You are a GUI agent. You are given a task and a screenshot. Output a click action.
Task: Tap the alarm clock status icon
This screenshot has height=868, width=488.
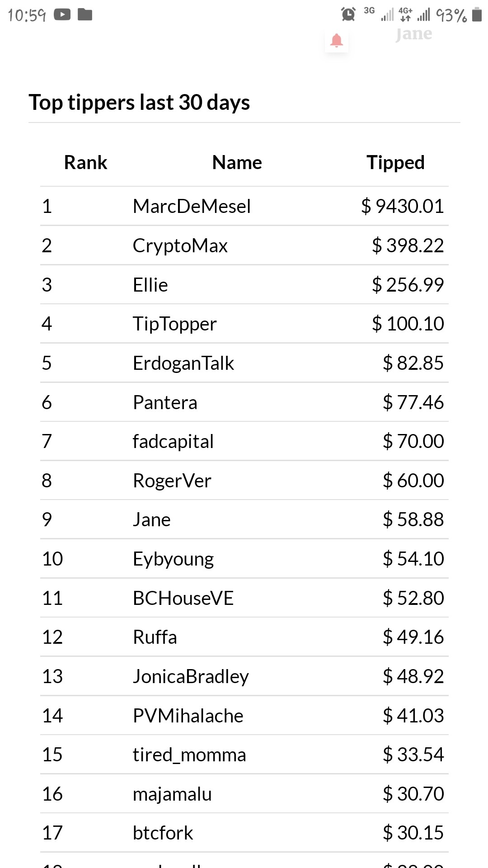[348, 14]
